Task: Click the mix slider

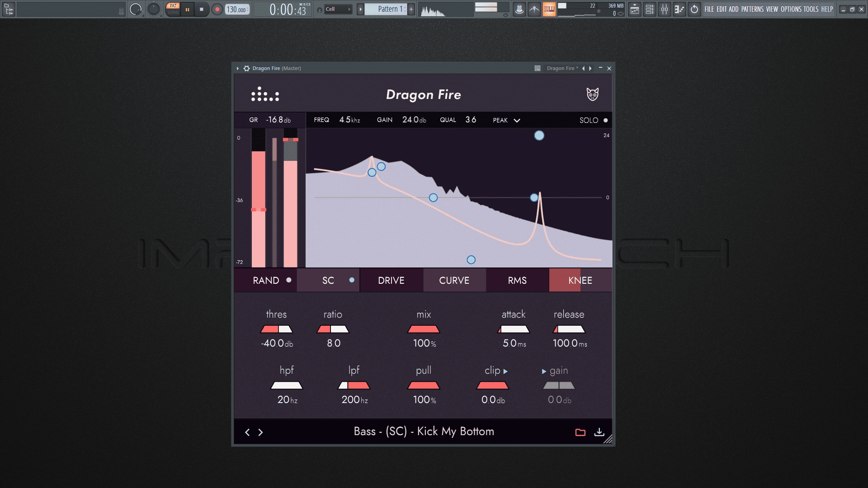Action: tap(424, 329)
